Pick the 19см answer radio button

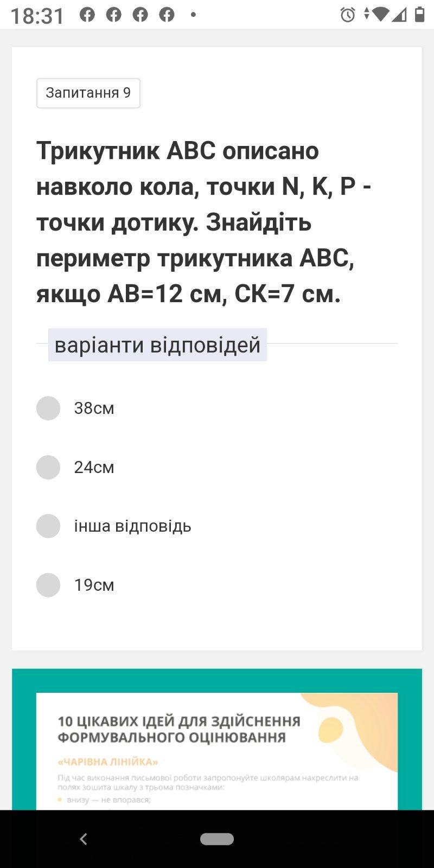click(48, 585)
